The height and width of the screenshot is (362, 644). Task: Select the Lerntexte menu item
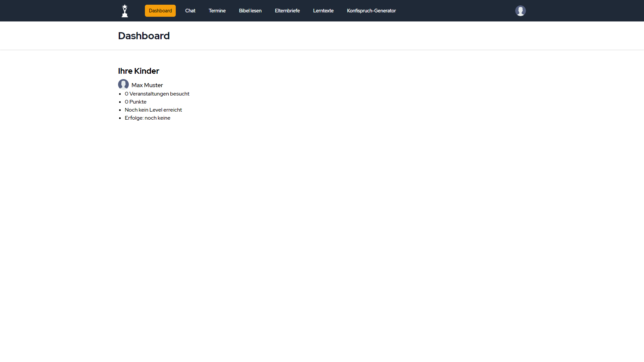tap(323, 11)
